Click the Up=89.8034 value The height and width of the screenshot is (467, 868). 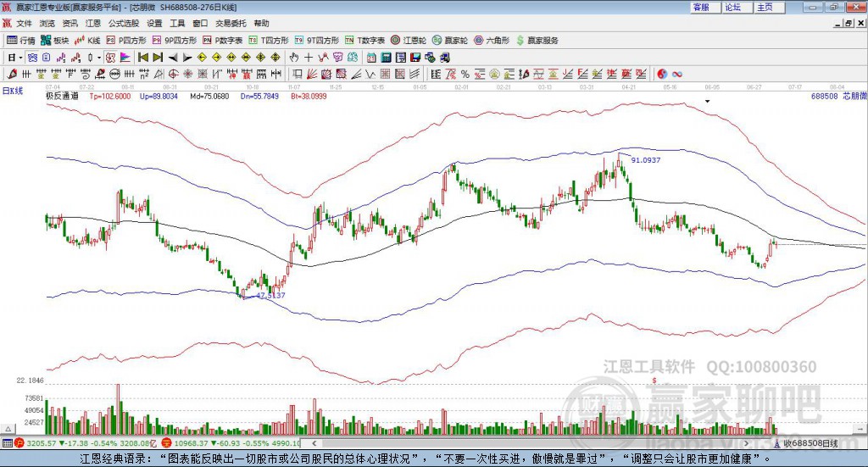(x=159, y=97)
